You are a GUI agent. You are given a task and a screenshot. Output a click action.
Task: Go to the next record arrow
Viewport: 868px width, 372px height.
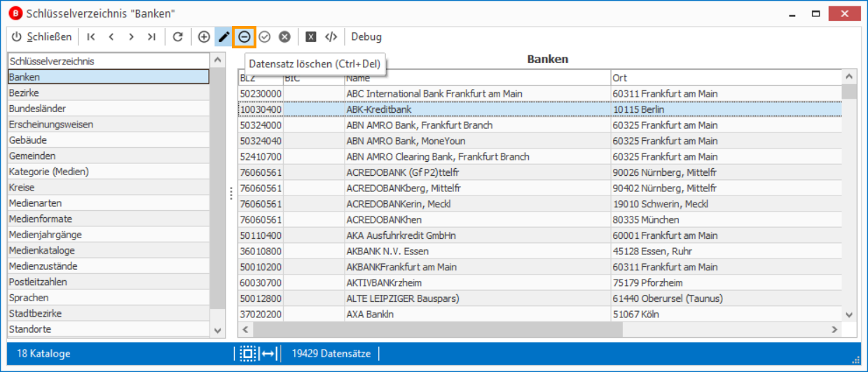131,37
